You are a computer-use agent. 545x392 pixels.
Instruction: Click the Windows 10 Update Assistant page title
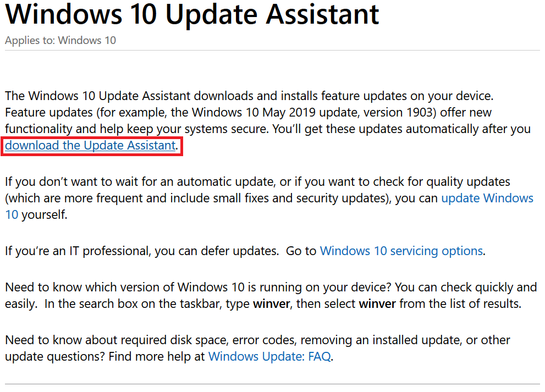click(192, 14)
